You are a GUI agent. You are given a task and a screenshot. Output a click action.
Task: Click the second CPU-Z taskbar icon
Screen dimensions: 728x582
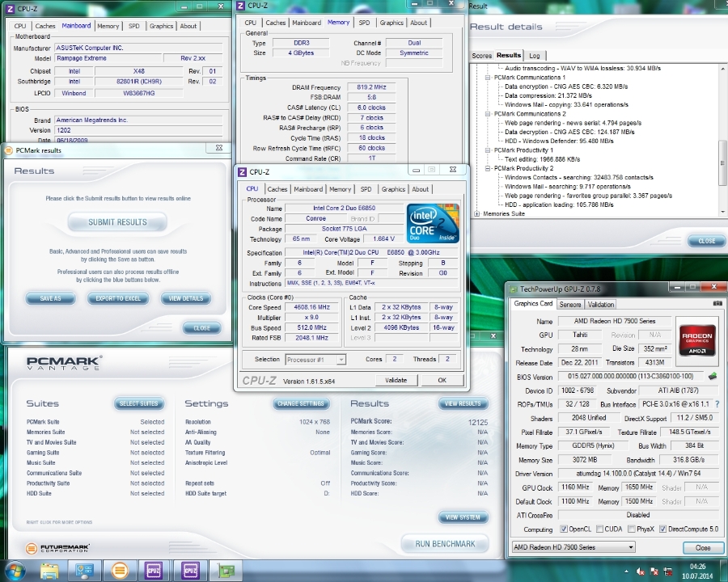point(190,571)
